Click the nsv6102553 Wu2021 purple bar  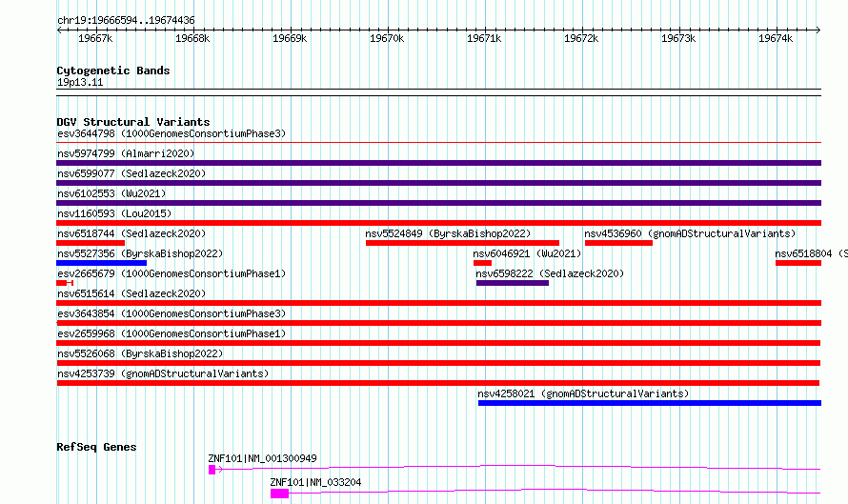pyautogui.click(x=438, y=203)
